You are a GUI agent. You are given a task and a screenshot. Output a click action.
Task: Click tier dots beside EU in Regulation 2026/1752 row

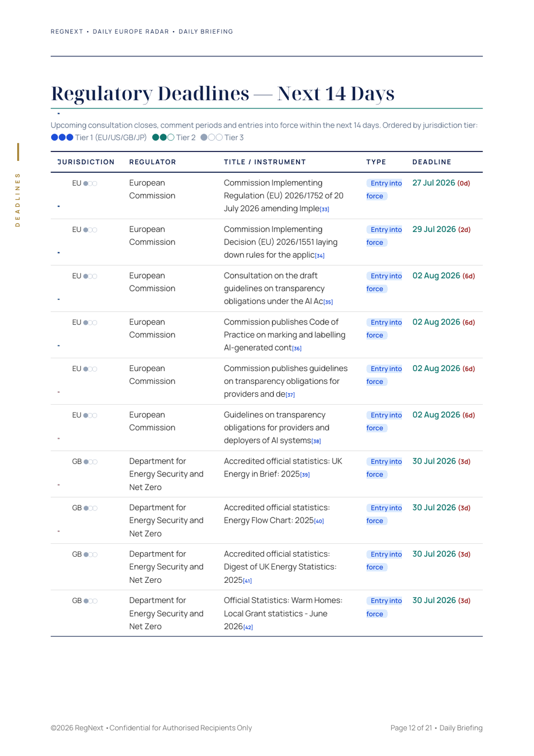(90, 184)
